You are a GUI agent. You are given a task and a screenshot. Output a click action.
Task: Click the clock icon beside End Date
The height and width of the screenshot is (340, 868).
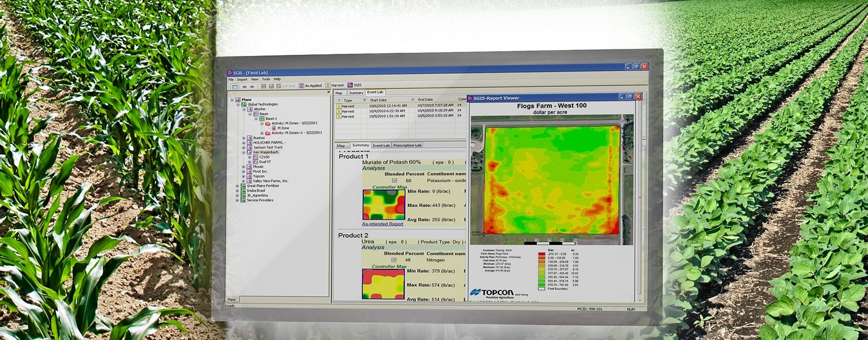(x=413, y=99)
